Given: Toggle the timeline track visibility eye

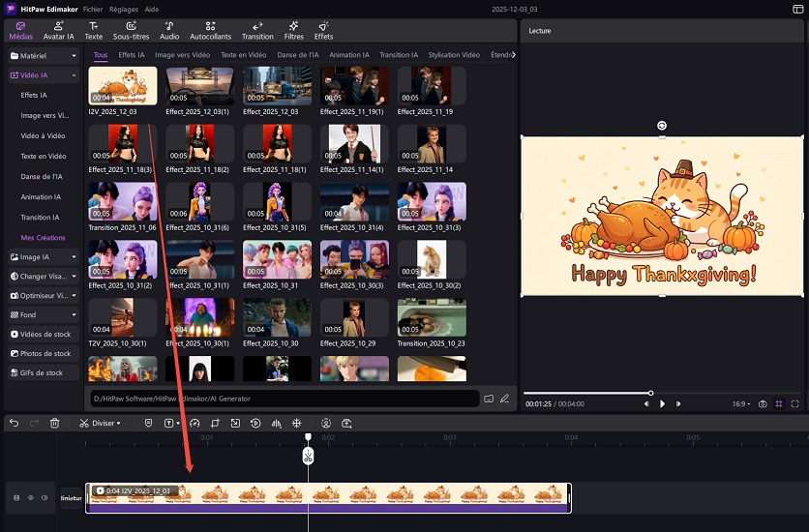Looking at the screenshot, I should [31, 498].
